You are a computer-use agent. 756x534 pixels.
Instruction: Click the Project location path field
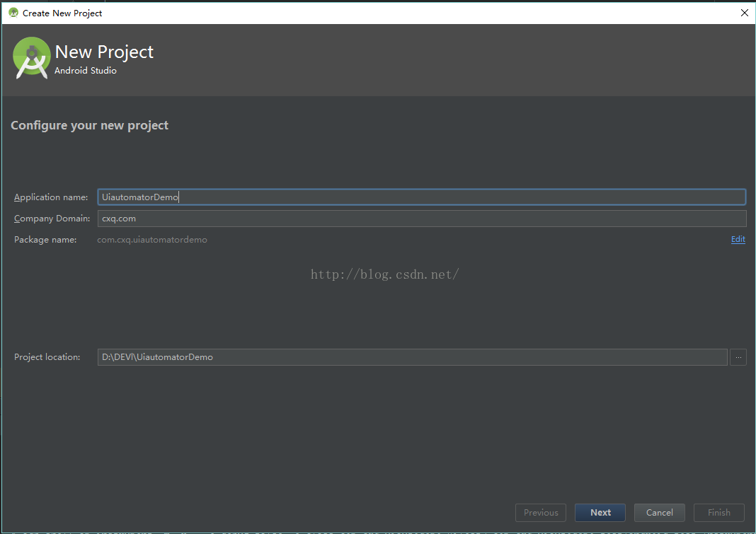coord(412,357)
